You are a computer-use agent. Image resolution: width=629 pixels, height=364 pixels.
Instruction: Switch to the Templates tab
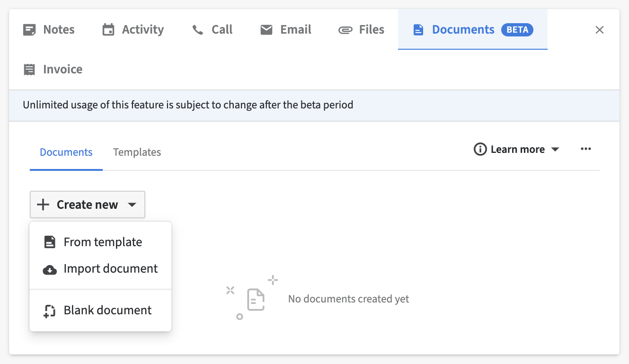[137, 152]
